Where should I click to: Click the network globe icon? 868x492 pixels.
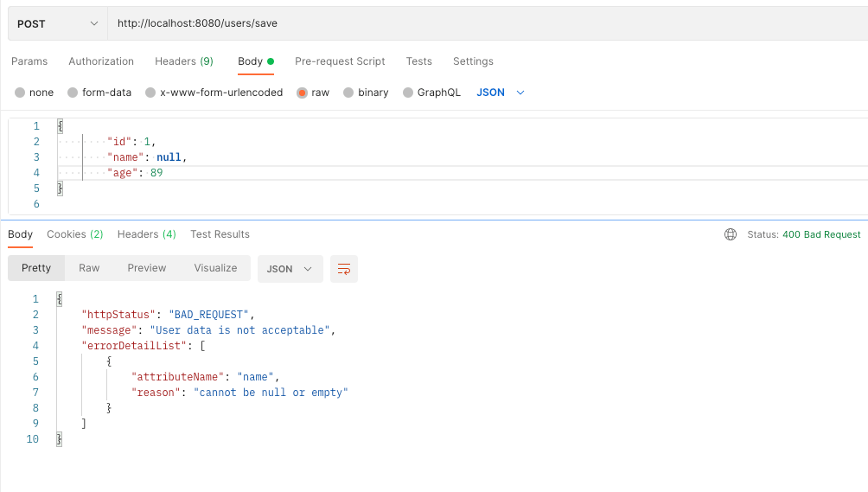coord(731,234)
